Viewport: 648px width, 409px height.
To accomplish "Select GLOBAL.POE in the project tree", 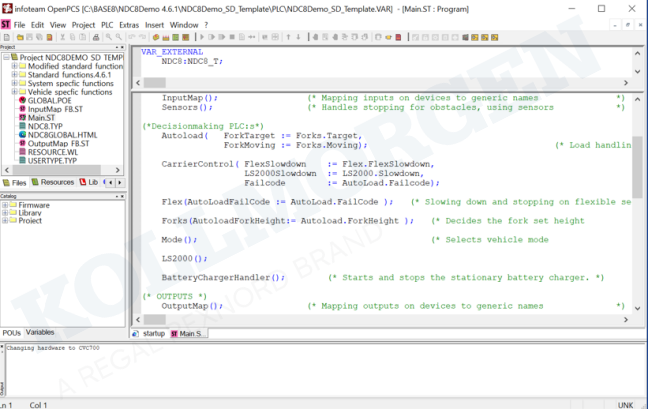I will click(48, 101).
